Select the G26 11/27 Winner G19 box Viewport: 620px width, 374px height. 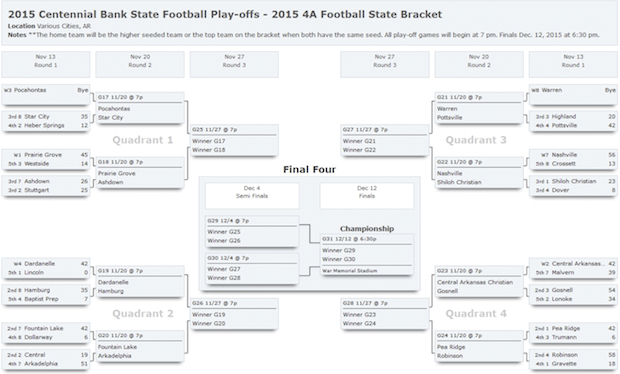point(234,314)
